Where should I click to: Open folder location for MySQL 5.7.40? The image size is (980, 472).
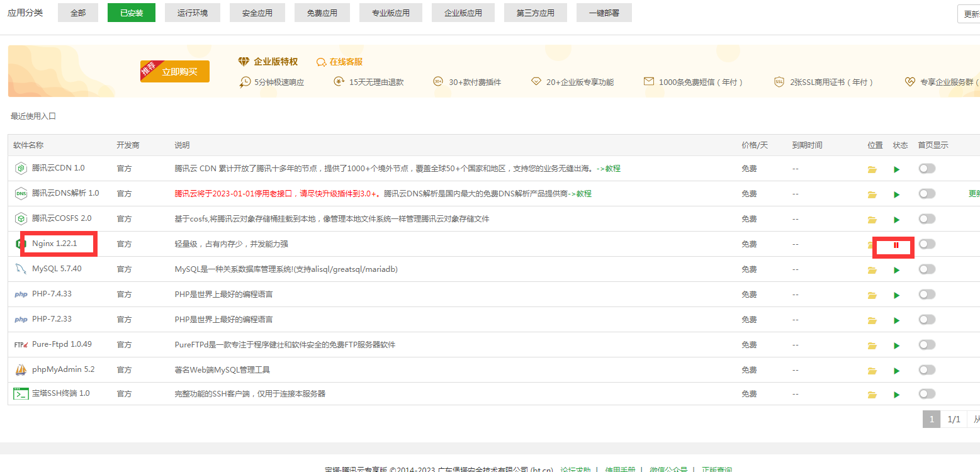[872, 270]
